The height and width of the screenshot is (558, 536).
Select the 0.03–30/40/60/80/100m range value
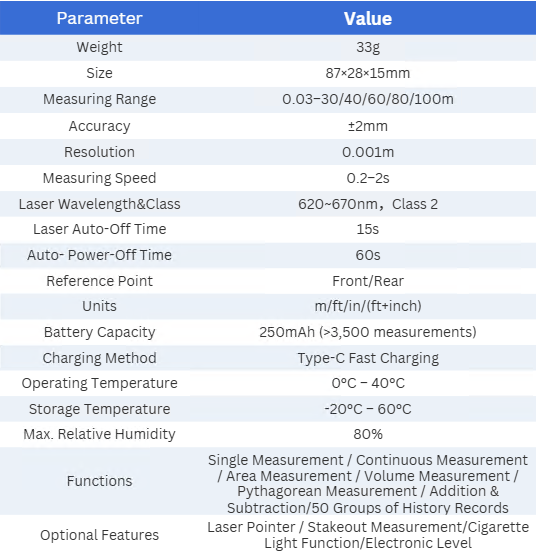coord(368,99)
